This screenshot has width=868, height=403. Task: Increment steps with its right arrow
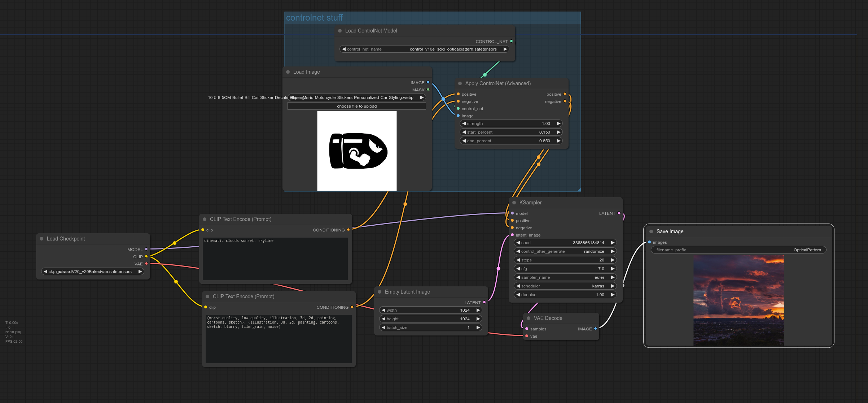point(612,260)
